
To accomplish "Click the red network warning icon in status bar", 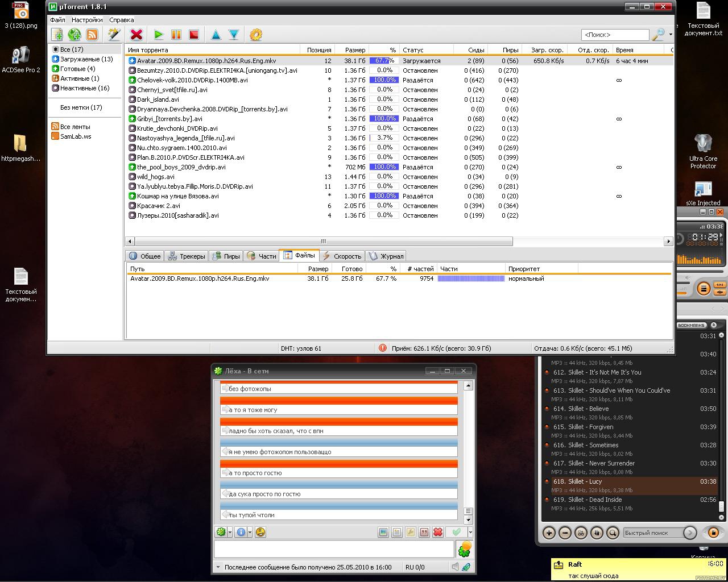I will pyautogui.click(x=383, y=348).
